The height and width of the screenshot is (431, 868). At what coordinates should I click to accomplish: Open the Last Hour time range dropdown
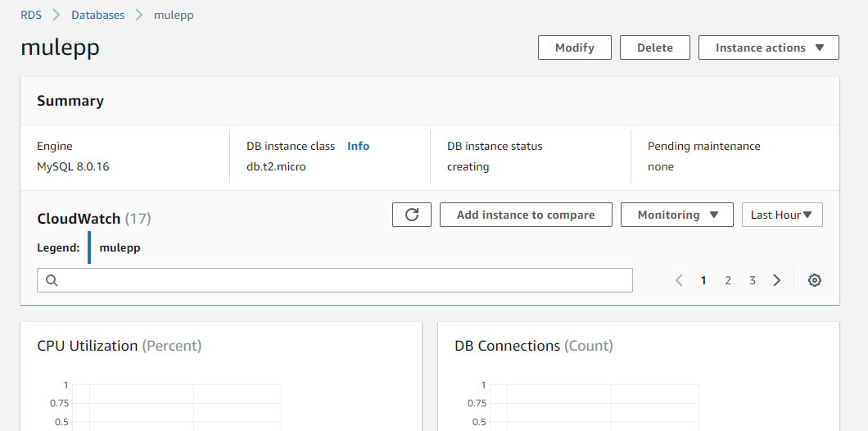pos(782,215)
